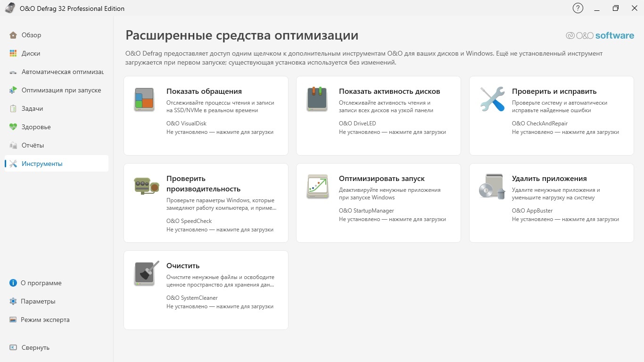Screen dimensions: 644x362
Task: Open the Обзор section
Action: [57, 35]
